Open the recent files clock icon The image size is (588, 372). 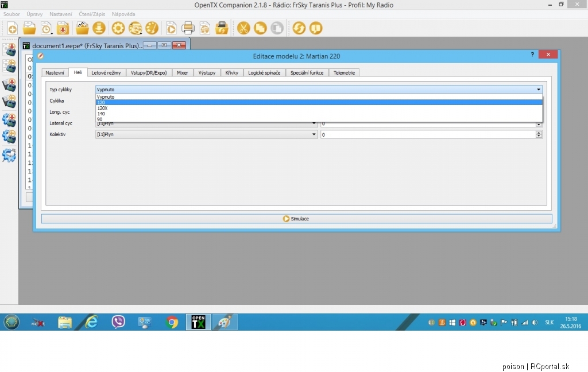(x=46, y=28)
